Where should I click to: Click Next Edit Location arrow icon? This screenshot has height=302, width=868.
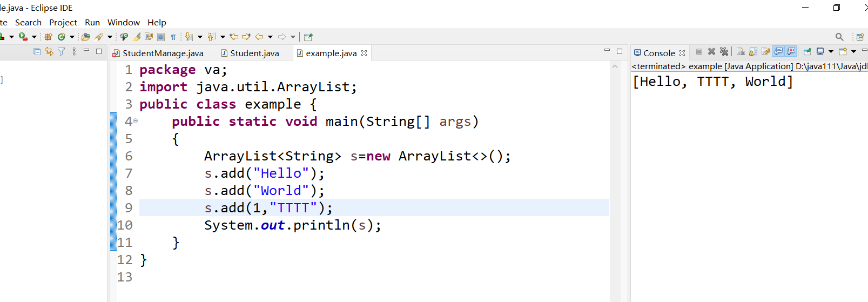[x=246, y=37]
